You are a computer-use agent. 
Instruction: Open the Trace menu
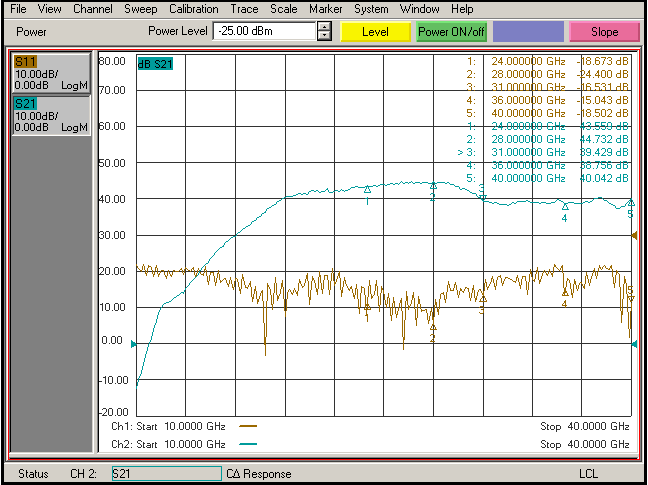244,9
